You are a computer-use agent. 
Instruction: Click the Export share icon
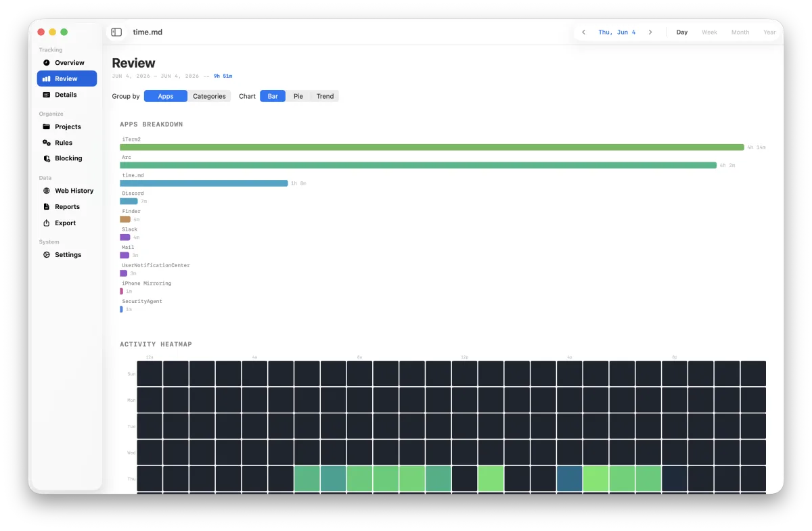click(x=47, y=223)
